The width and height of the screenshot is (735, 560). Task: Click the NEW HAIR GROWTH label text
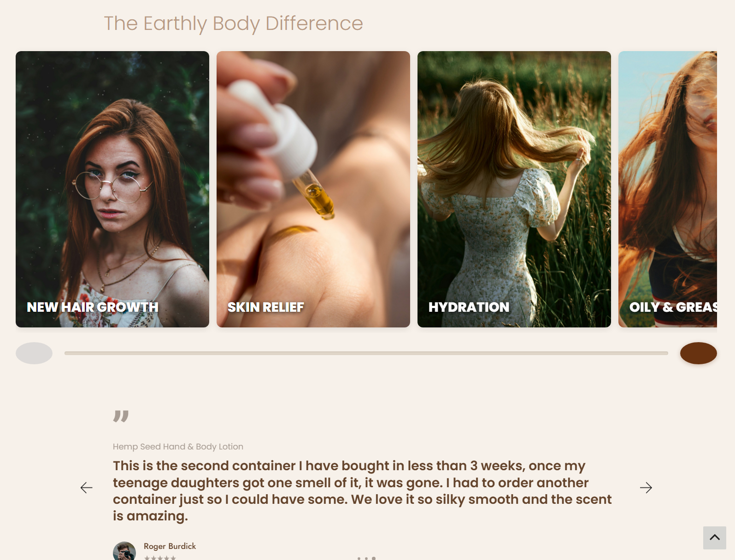pos(93,307)
